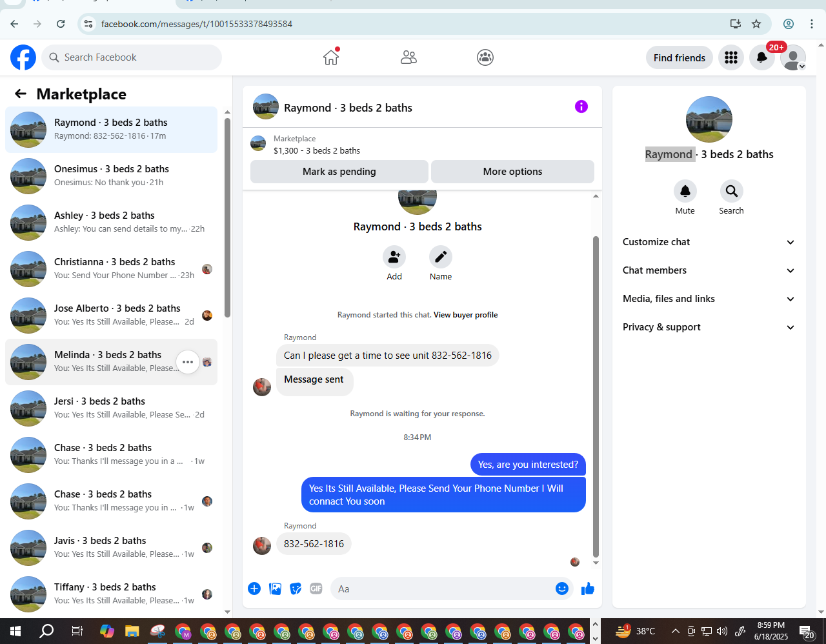Click the install app icon in address bar
This screenshot has height=644, width=826.
(x=736, y=24)
